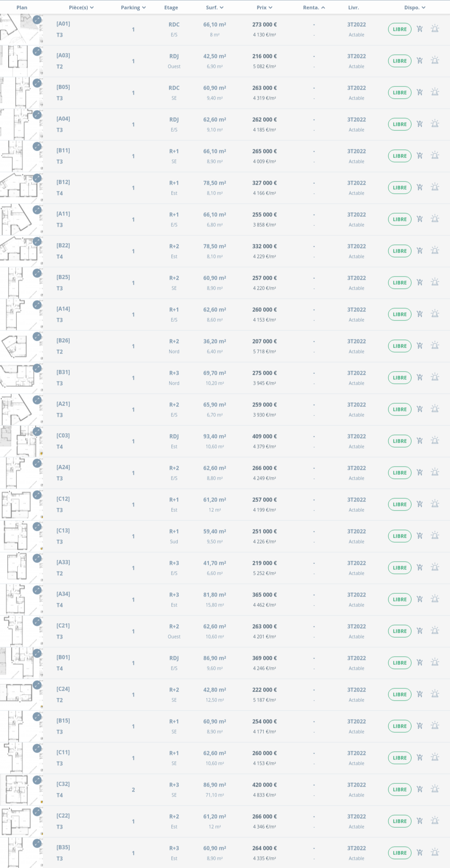Set an alert on lot B26
450x868 pixels.
pos(435,346)
